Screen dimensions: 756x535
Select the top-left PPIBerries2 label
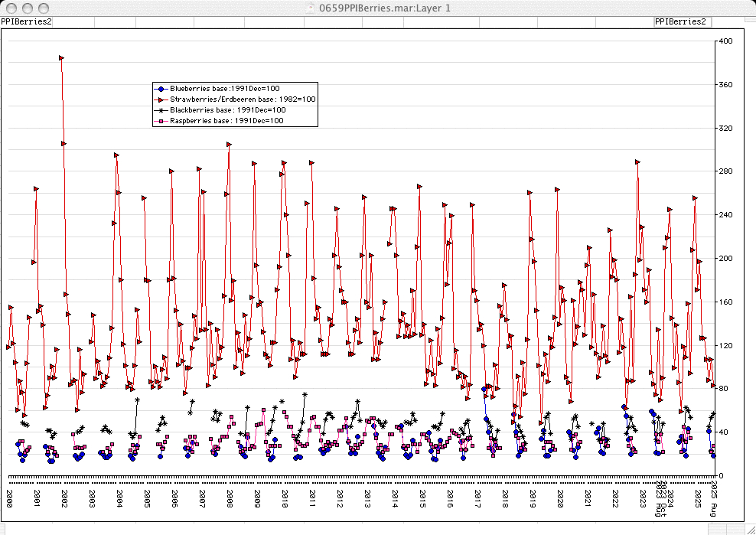pos(27,22)
